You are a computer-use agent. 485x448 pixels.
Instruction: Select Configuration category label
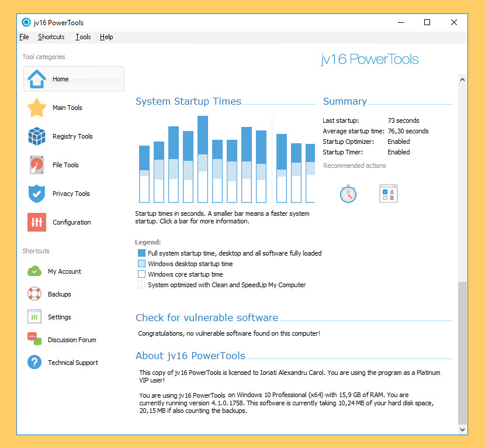click(x=72, y=222)
